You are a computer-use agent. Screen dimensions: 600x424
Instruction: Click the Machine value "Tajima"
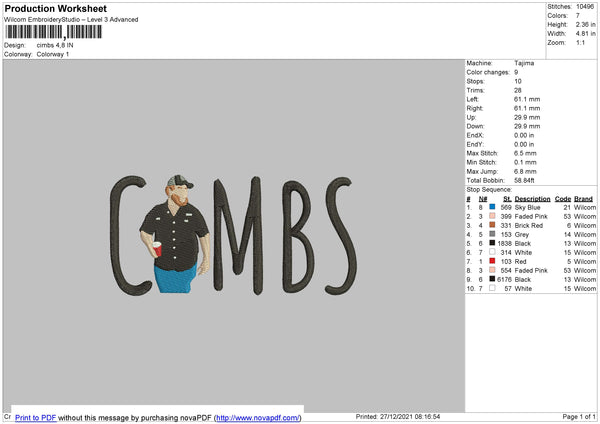[524, 63]
